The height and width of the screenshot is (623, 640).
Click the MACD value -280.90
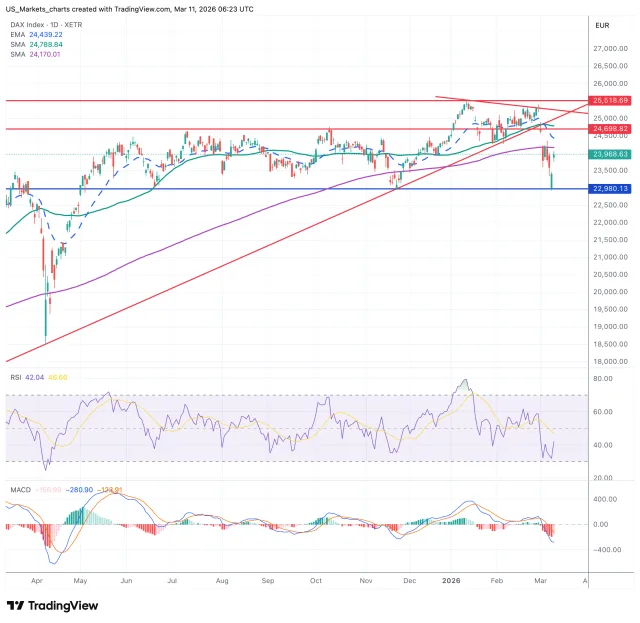(79, 490)
